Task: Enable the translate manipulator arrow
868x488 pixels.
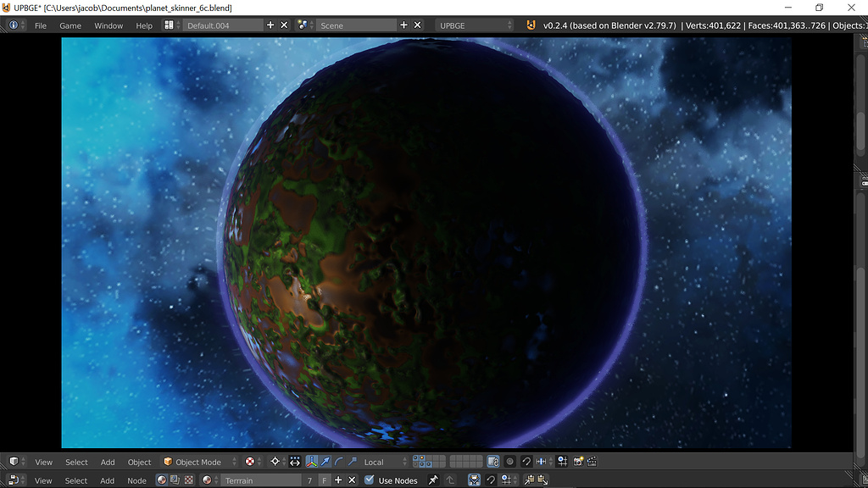Action: tap(325, 462)
